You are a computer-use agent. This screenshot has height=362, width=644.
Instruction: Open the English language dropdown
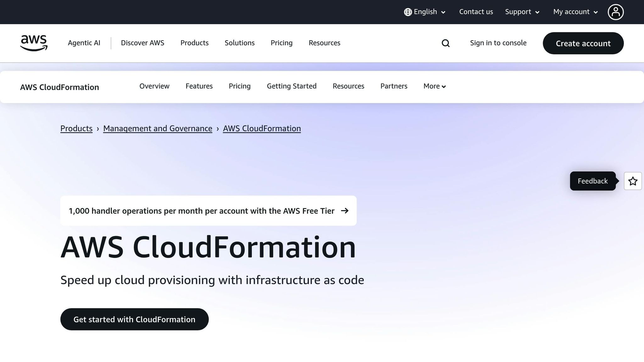point(425,12)
